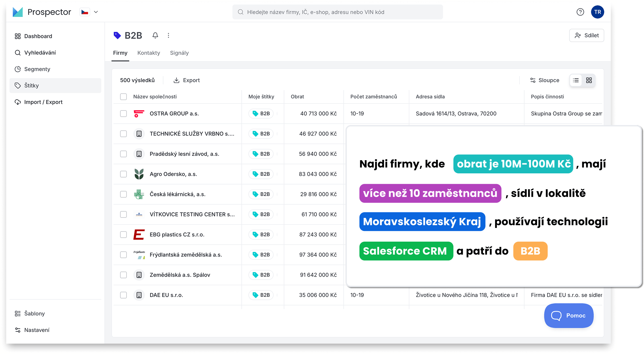Screen dimensions: 644x354
Task: Open Import / Export in the sidebar
Action: coord(55,102)
